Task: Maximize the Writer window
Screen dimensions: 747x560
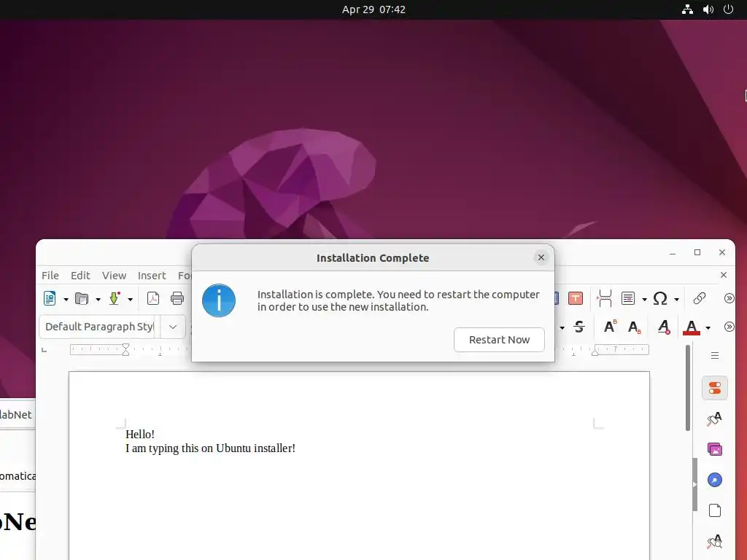Action: 697,252
